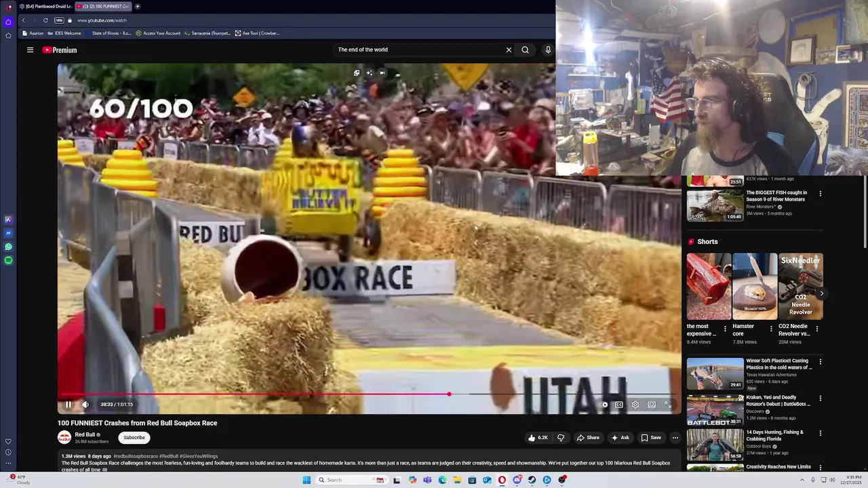Save the video to a playlist
868x488 pixels.
point(651,438)
